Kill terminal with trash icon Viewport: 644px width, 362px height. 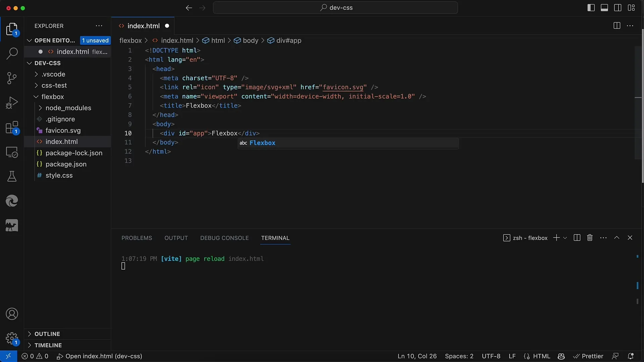point(590,238)
